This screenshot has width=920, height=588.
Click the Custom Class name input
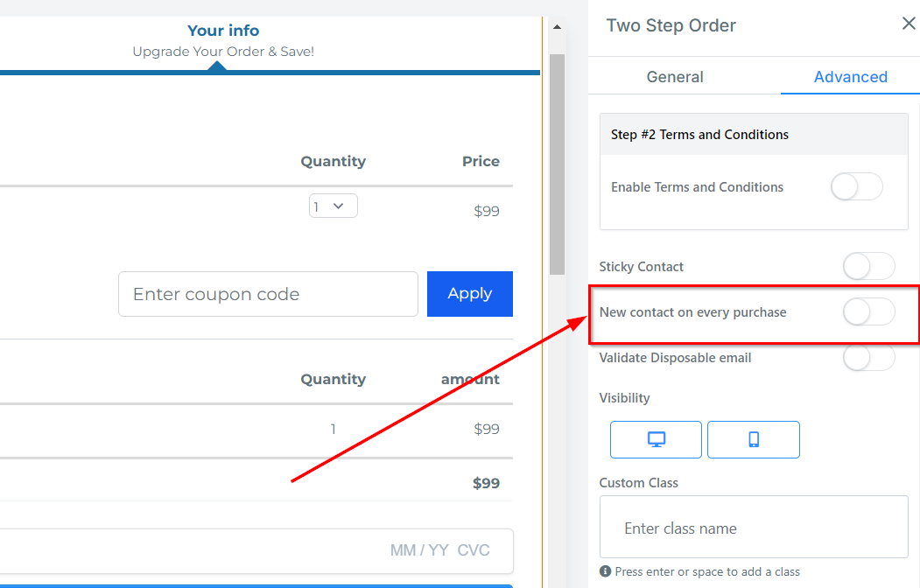pyautogui.click(x=754, y=528)
